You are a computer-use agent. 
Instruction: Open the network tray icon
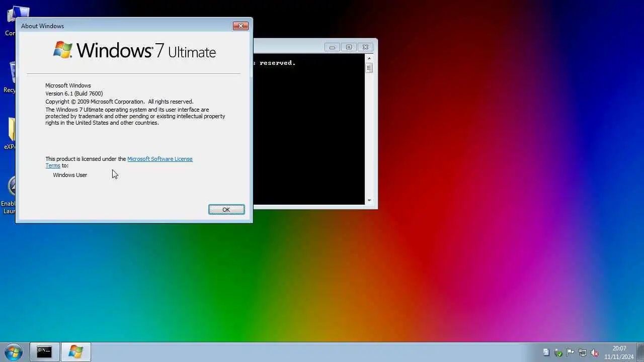tap(583, 352)
